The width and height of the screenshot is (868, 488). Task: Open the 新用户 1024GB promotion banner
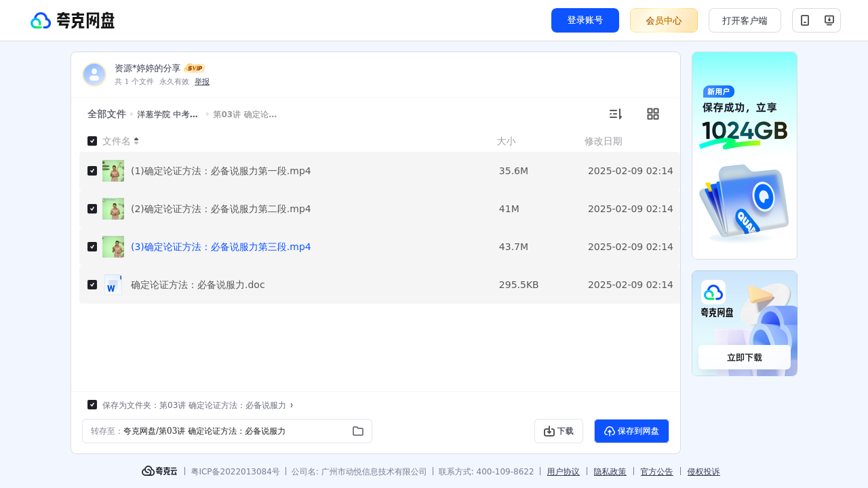point(745,155)
